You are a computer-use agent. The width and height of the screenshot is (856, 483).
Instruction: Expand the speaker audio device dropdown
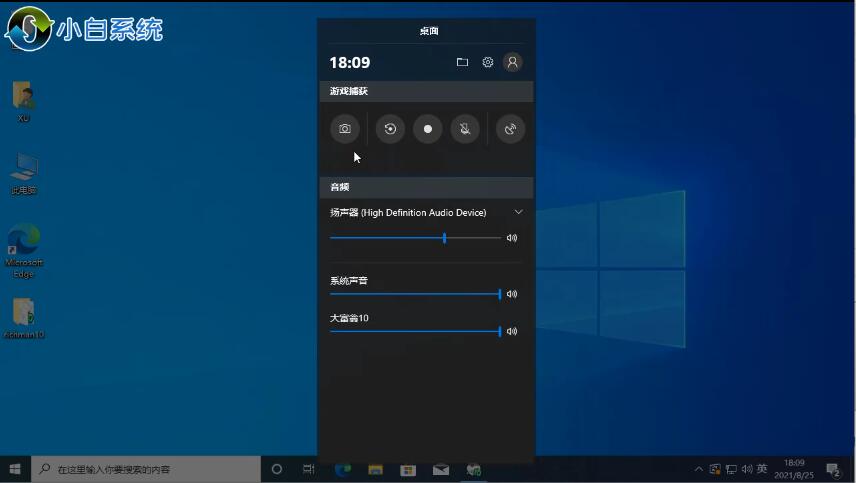[x=518, y=212]
